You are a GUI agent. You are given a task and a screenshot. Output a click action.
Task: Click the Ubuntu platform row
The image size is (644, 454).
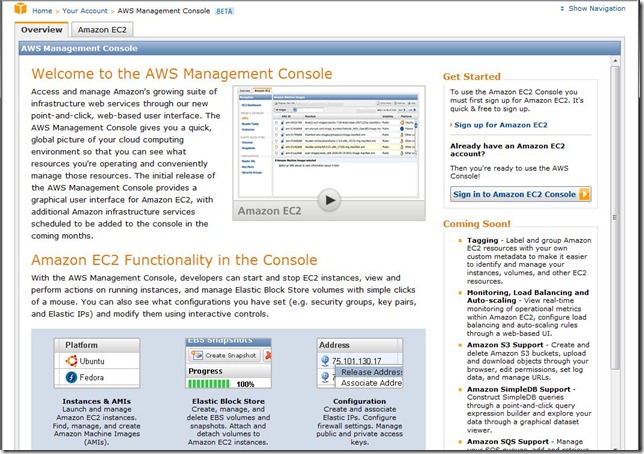97,361
